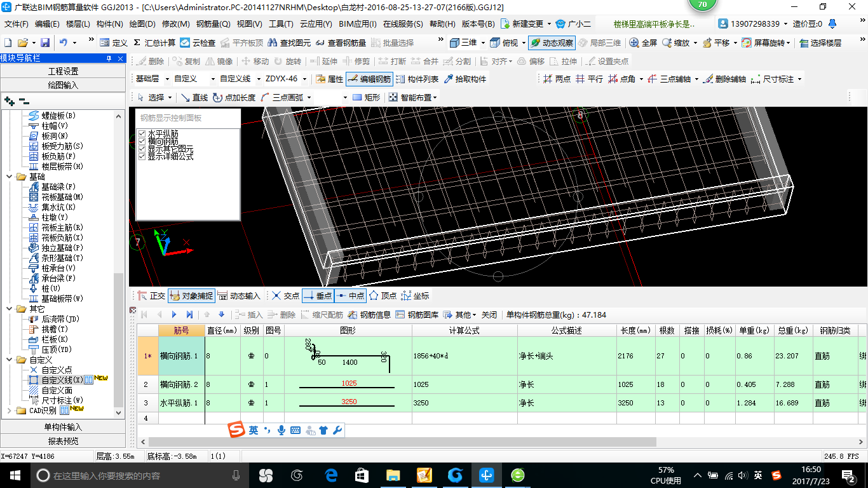Activate 动态观察 dynamic orbit view
This screenshot has height=488, width=868.
click(x=552, y=43)
